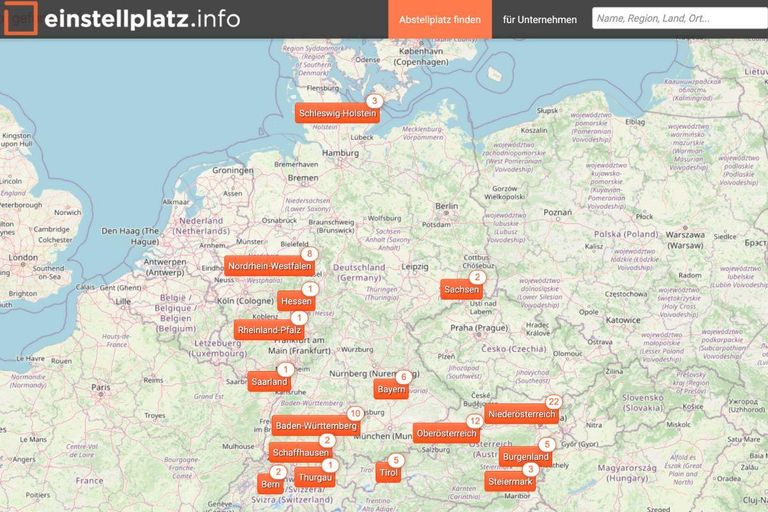Screen dimensions: 768x512
Task: Select the Schaffhausen marker
Action: pyautogui.click(x=300, y=453)
